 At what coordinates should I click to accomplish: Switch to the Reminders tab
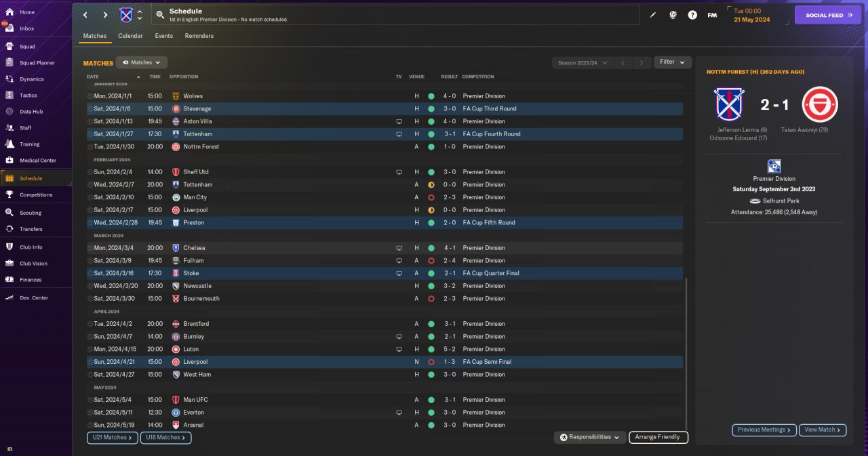point(199,36)
